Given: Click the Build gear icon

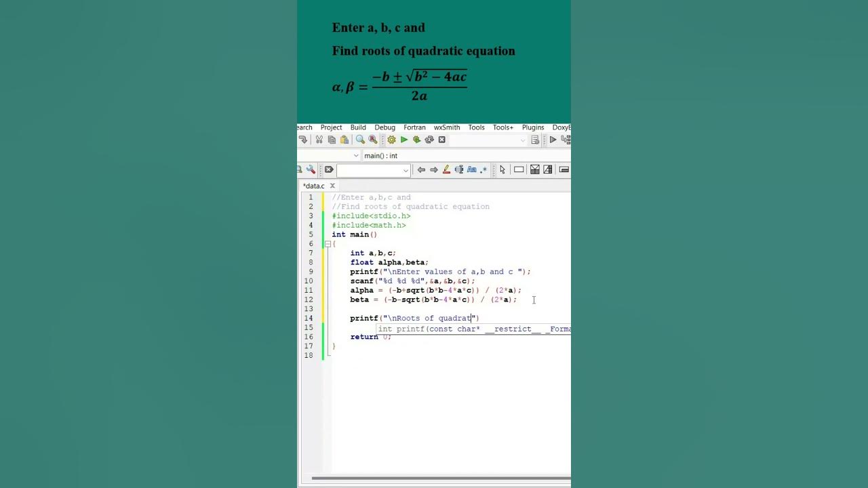Looking at the screenshot, I should coord(391,140).
